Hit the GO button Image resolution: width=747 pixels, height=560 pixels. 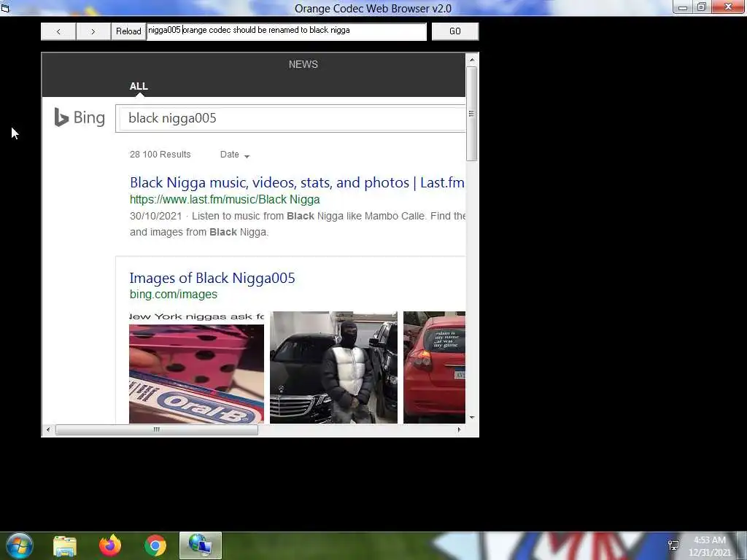(455, 31)
